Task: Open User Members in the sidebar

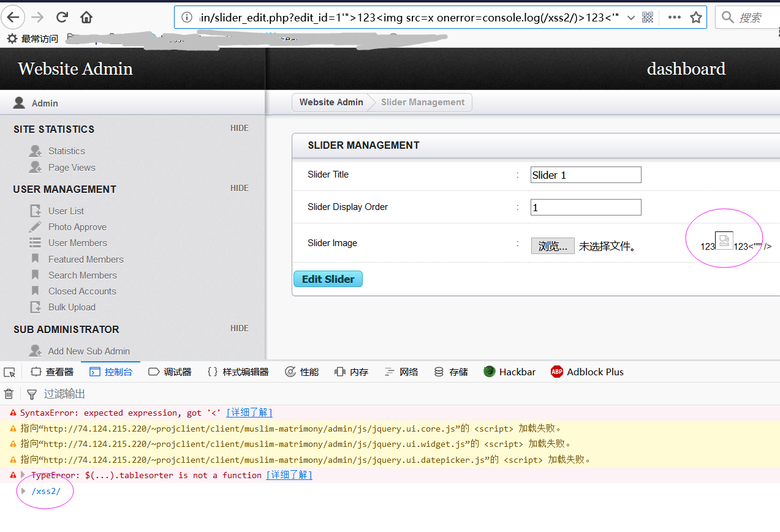Action: [78, 242]
